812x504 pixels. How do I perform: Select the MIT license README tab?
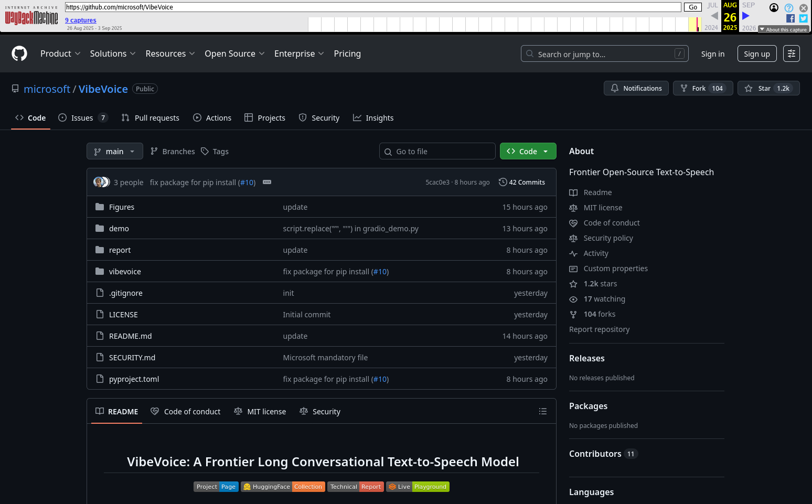click(x=260, y=412)
